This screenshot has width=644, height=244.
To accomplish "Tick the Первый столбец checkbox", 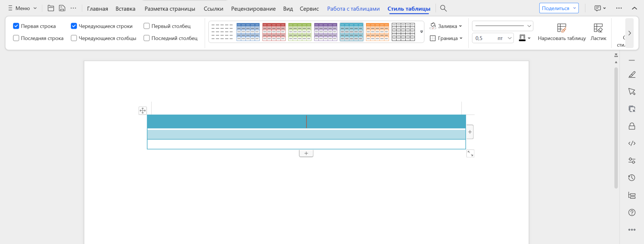I will 147,26.
